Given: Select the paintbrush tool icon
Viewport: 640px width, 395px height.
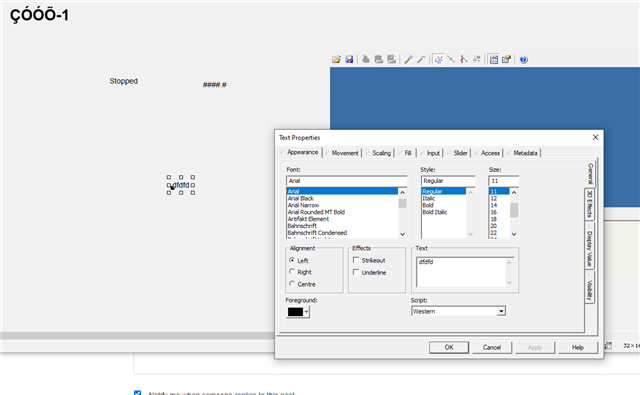Looking at the screenshot, I should click(x=409, y=60).
